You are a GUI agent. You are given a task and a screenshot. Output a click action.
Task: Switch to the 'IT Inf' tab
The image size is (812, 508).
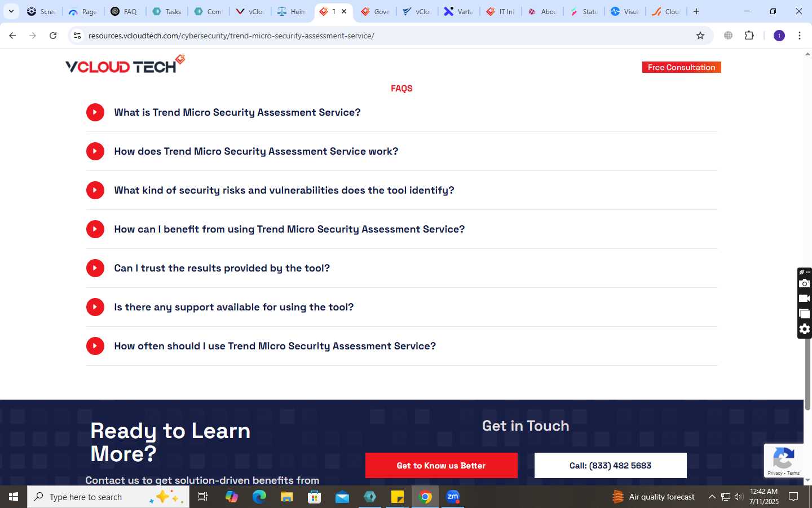pos(500,11)
